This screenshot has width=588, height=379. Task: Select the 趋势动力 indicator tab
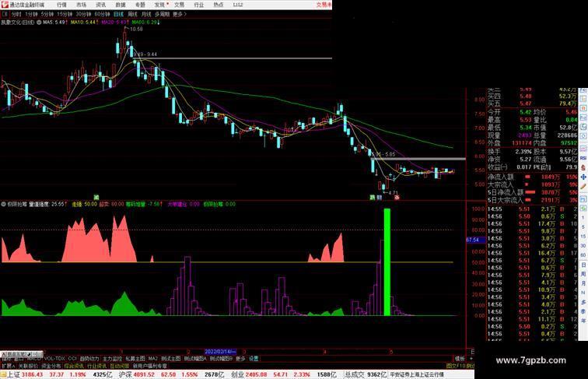point(89,359)
